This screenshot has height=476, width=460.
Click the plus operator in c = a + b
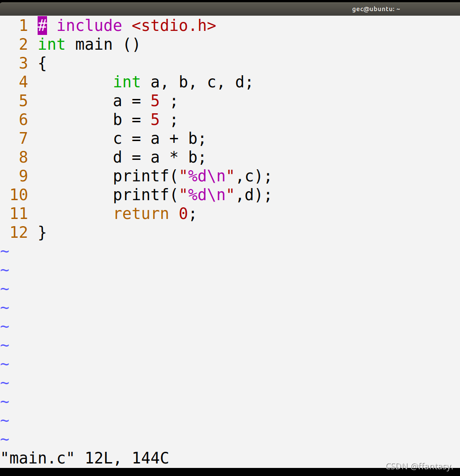click(x=174, y=139)
